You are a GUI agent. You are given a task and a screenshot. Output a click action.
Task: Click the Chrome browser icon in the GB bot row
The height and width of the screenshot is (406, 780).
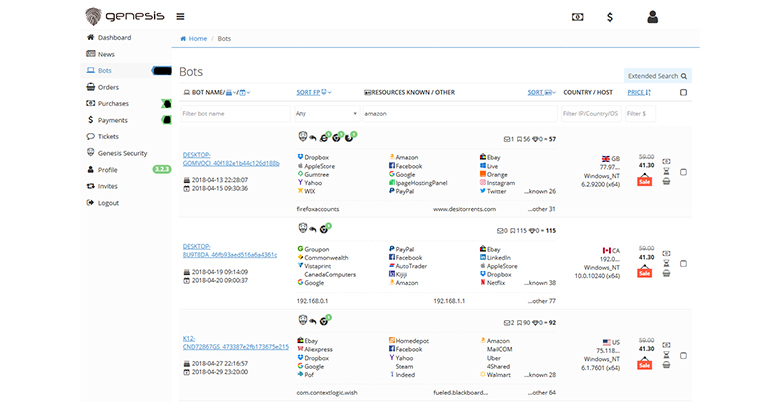(337, 137)
